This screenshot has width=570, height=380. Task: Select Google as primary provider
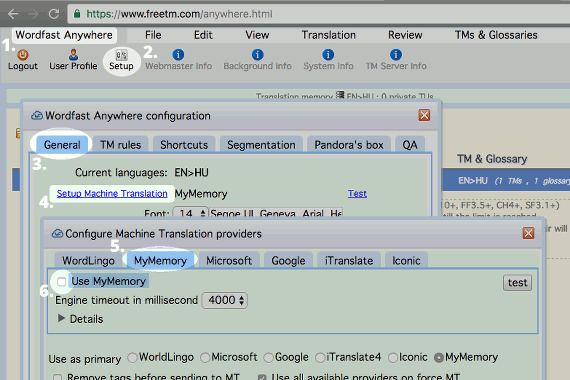[x=268, y=358]
